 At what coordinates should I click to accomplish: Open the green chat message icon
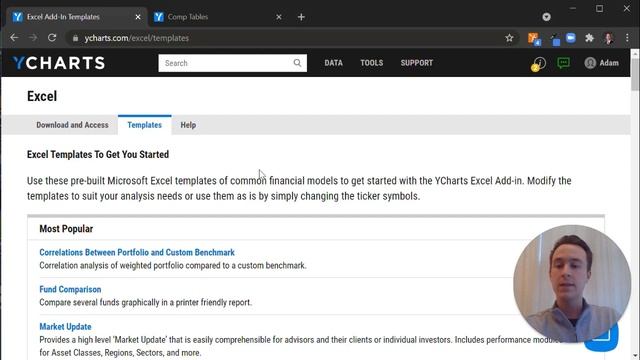pos(564,63)
